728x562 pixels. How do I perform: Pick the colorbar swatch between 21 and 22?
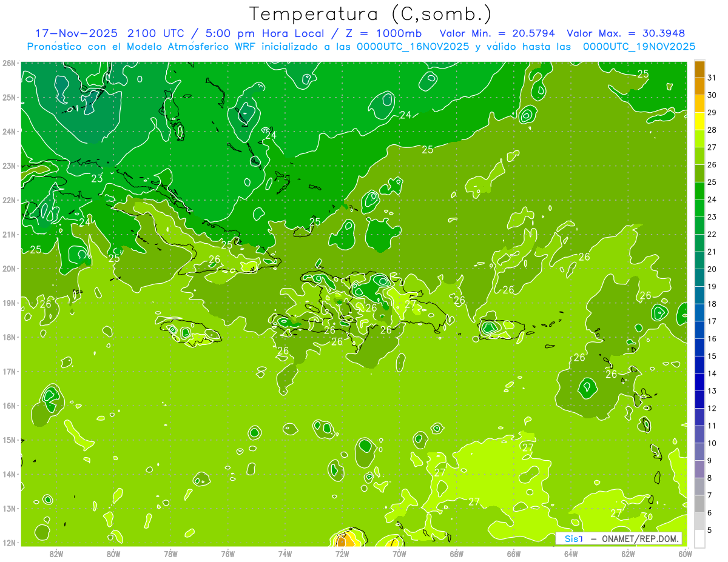(699, 243)
